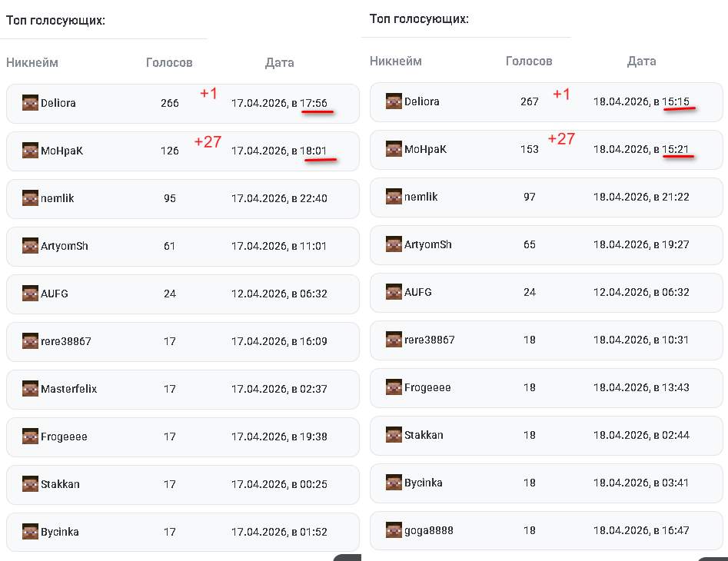Click the underlined time 17:56 for Deliora
This screenshot has width=728, height=561.
point(314,103)
